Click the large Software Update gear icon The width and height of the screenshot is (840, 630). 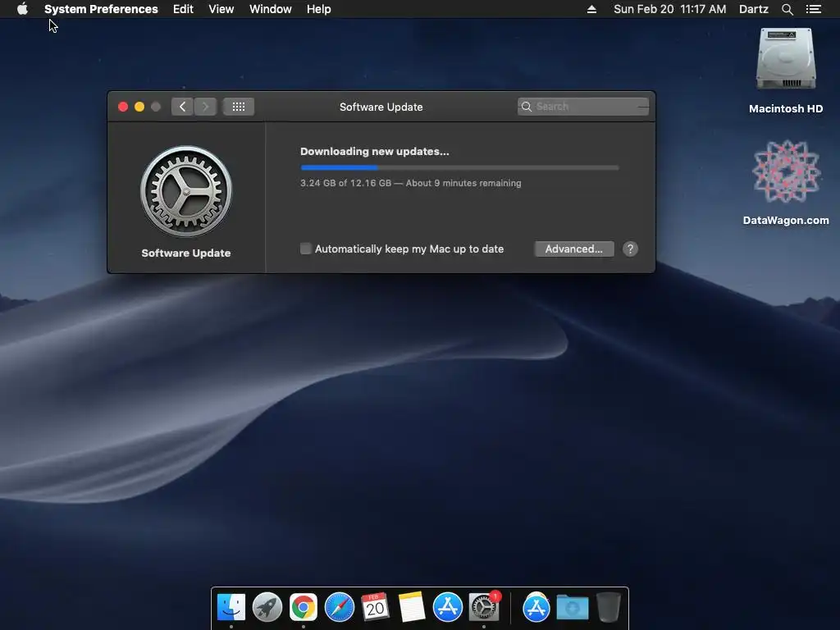click(x=186, y=191)
